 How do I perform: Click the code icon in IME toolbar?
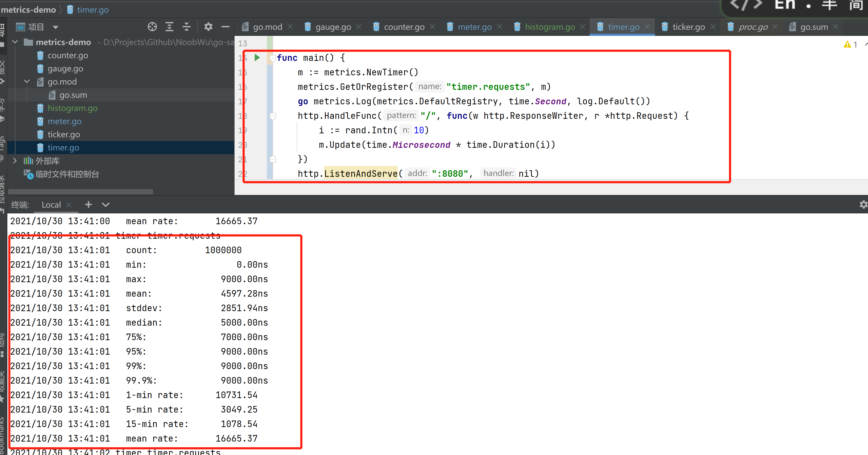pyautogui.click(x=746, y=5)
